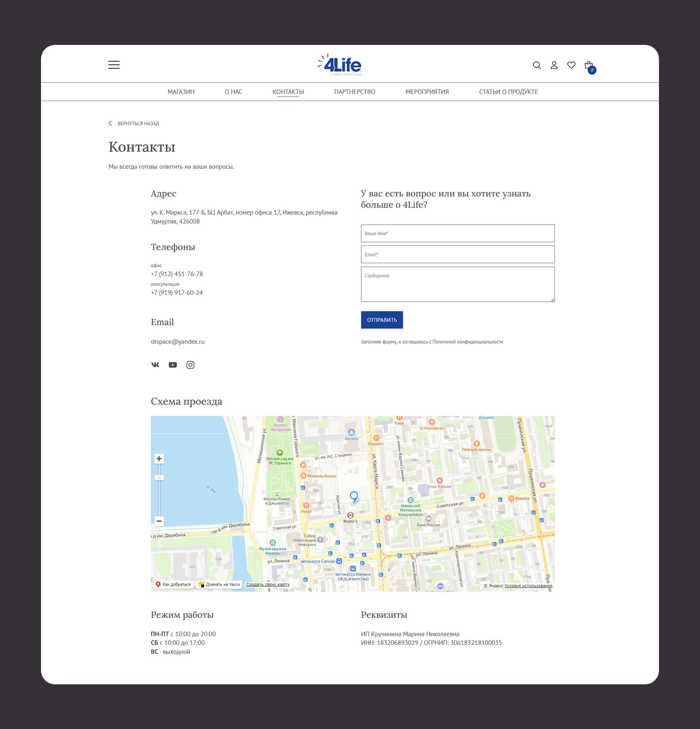
Task: Go to the Магазин menu item
Action: coord(181,92)
